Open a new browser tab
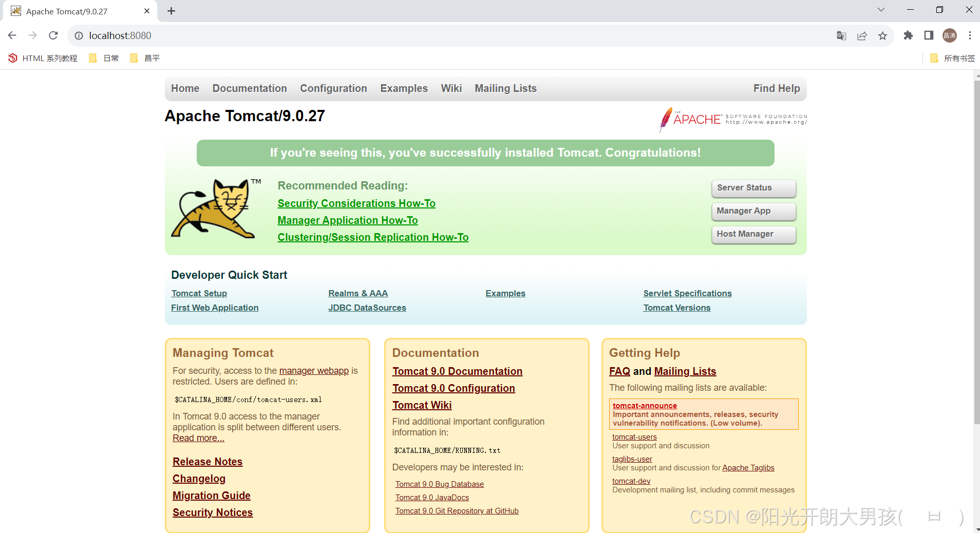The height and width of the screenshot is (533, 980). click(x=171, y=11)
